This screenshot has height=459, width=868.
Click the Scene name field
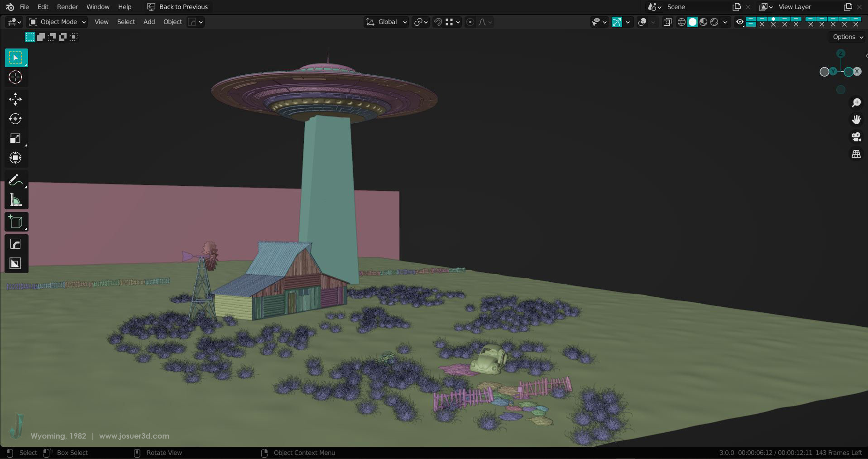tap(697, 7)
